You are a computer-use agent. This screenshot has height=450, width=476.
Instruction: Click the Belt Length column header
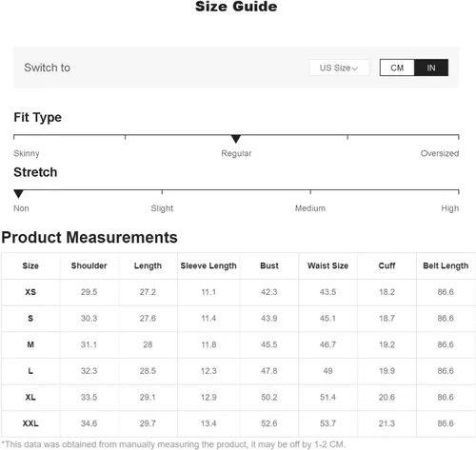coord(446,266)
